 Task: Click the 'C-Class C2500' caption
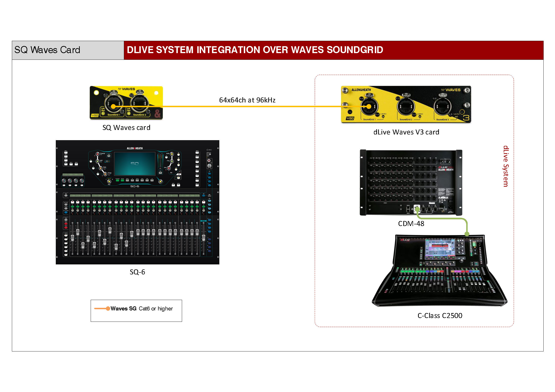coord(440,315)
